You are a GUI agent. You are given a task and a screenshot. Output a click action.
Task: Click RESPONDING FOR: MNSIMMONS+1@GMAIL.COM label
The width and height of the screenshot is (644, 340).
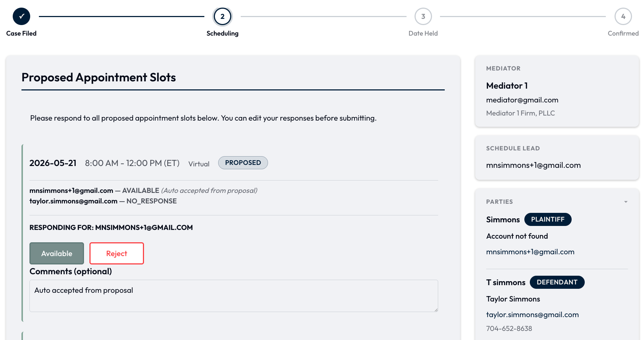(x=111, y=227)
